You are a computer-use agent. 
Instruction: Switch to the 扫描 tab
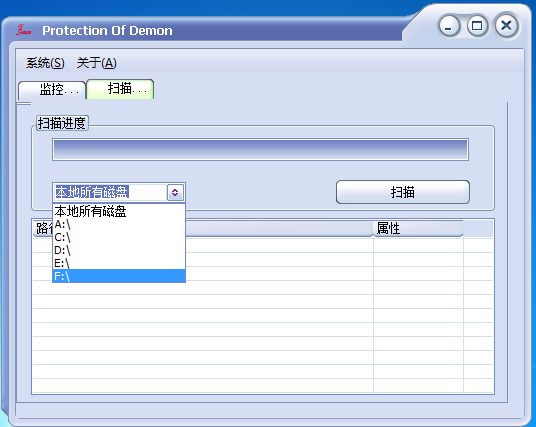[x=120, y=89]
